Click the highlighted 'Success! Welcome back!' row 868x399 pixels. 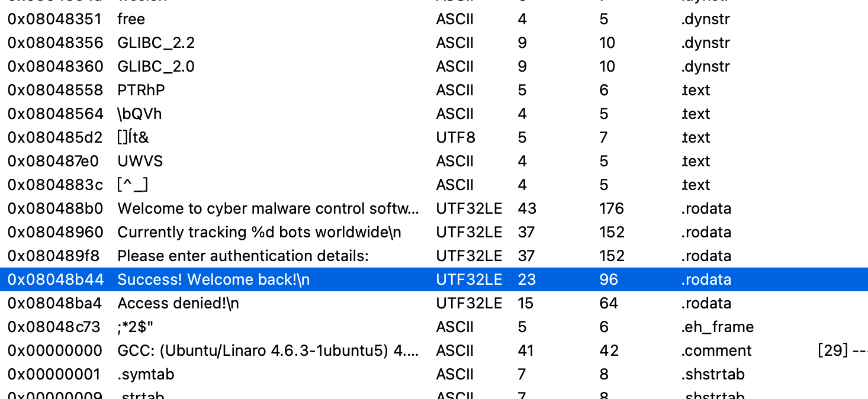213,280
